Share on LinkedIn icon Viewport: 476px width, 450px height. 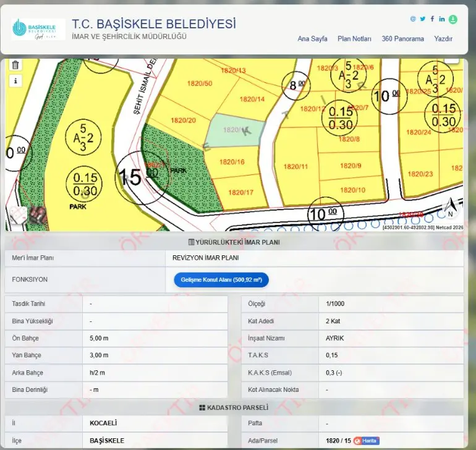(x=442, y=19)
